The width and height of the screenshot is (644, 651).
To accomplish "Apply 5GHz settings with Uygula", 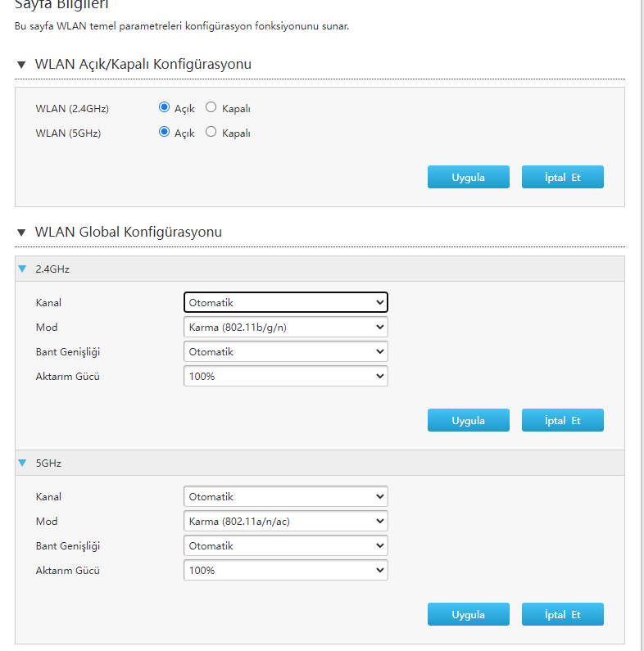I will [x=468, y=614].
